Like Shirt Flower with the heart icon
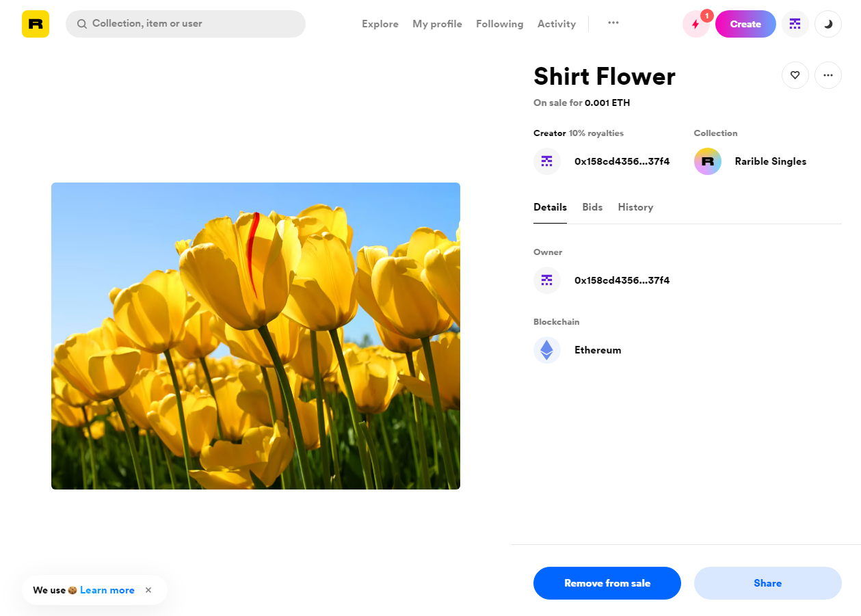861x616 pixels. click(795, 75)
